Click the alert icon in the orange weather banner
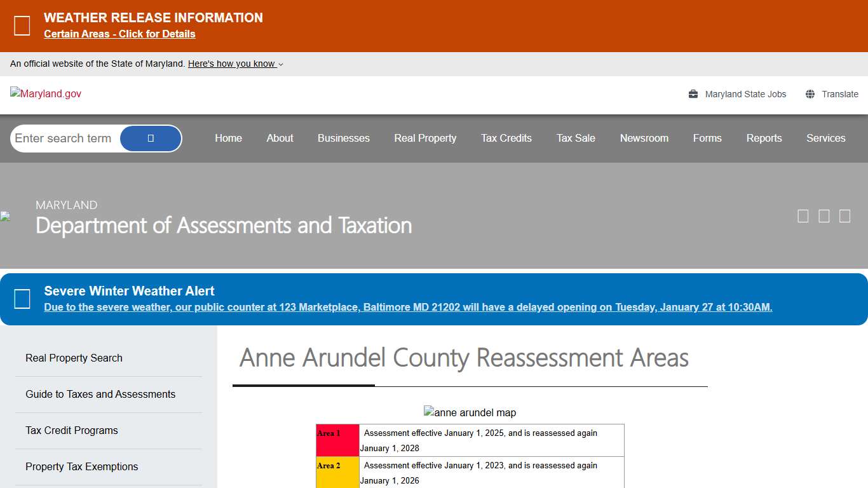The height and width of the screenshot is (488, 868). pos(22,25)
